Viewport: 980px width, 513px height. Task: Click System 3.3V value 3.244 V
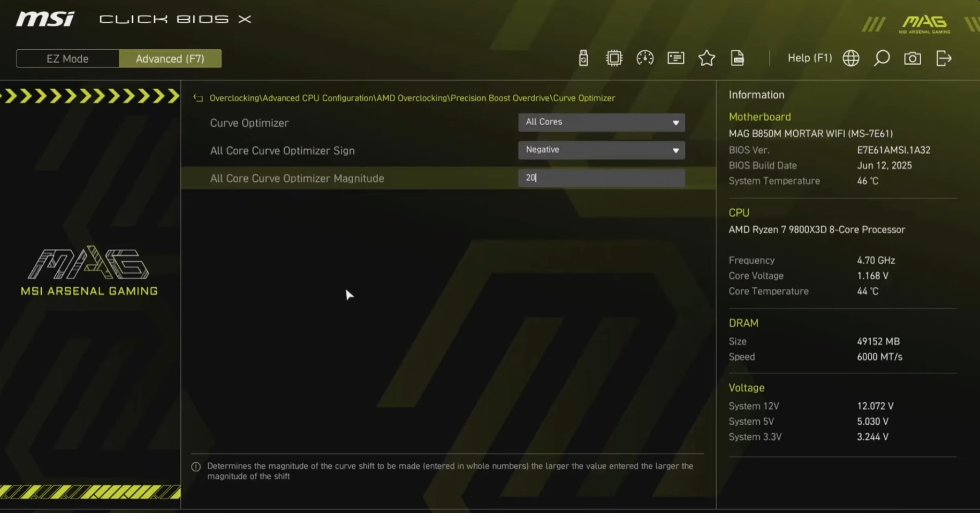coord(872,437)
